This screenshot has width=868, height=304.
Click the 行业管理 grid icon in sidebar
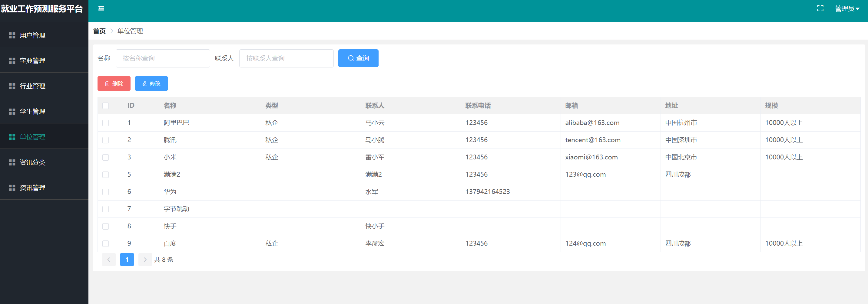click(12, 86)
